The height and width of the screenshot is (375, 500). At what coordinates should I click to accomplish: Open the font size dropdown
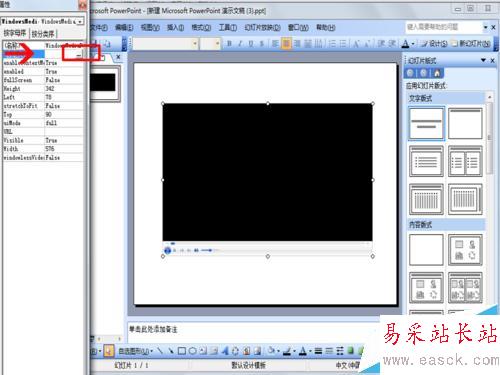click(x=218, y=43)
